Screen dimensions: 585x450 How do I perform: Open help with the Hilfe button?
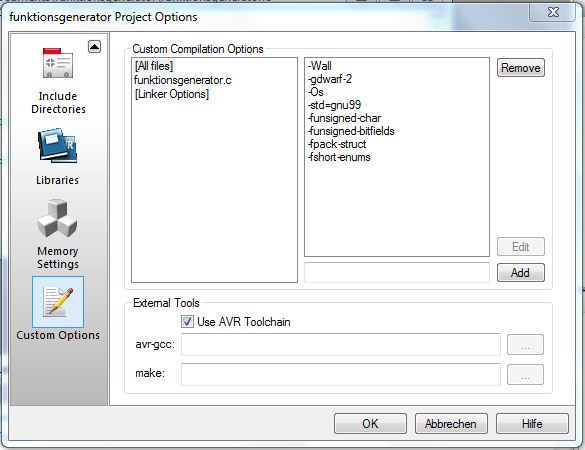coord(532,424)
